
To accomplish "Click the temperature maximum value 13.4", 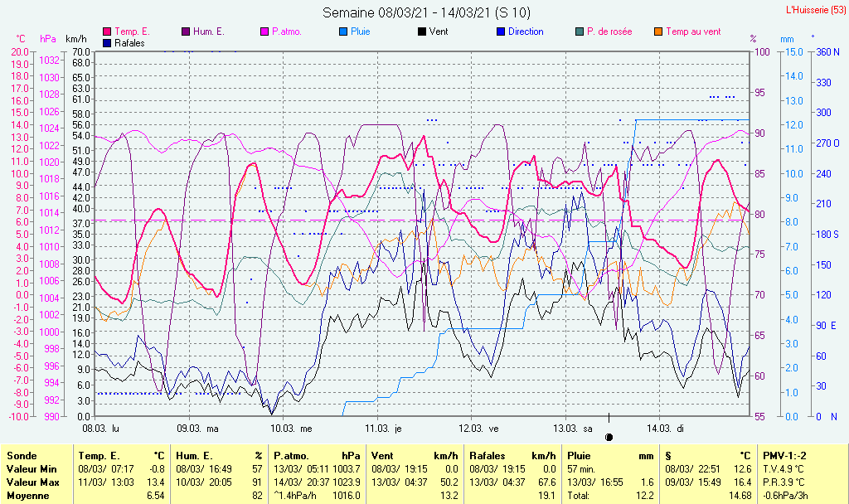I will (156, 482).
